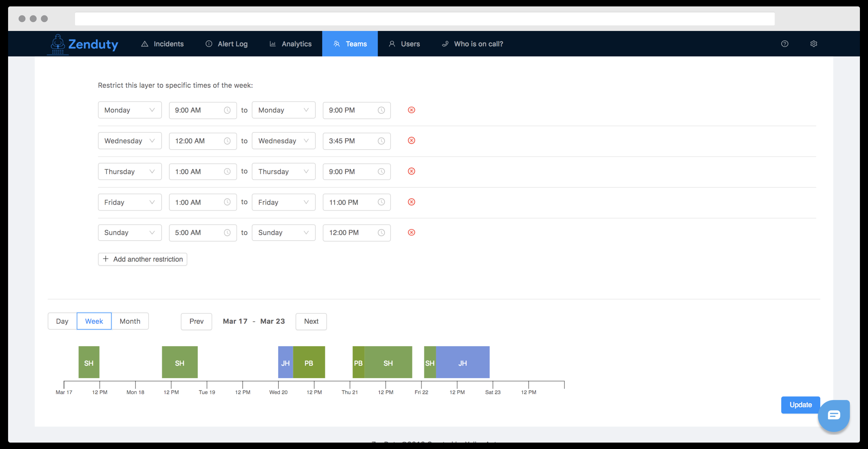Screen dimensions: 868x449
Task: Open the Wednesday end day dropdown
Action: click(x=284, y=141)
